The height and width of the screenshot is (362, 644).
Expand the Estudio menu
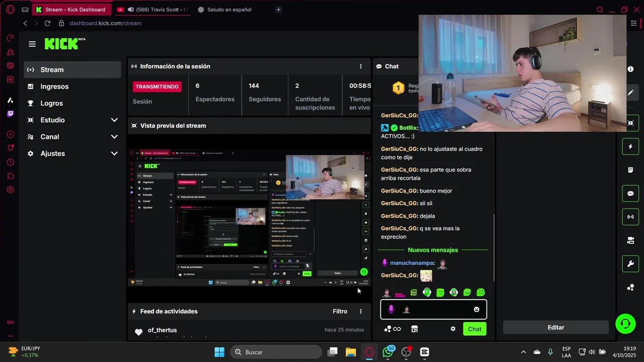72,120
